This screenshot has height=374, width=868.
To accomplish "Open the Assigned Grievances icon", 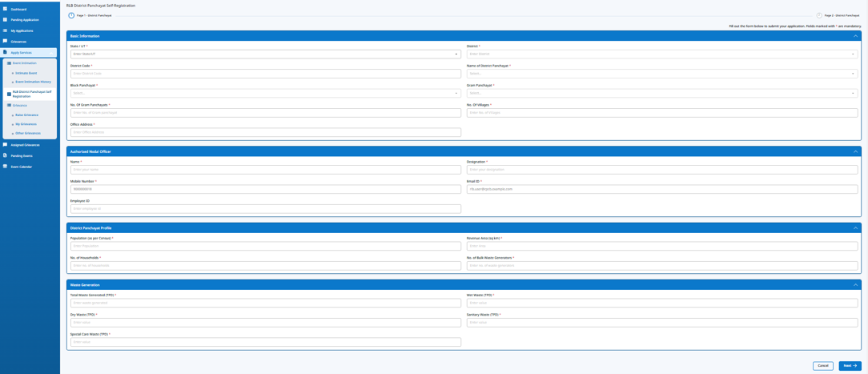I will [x=5, y=144].
